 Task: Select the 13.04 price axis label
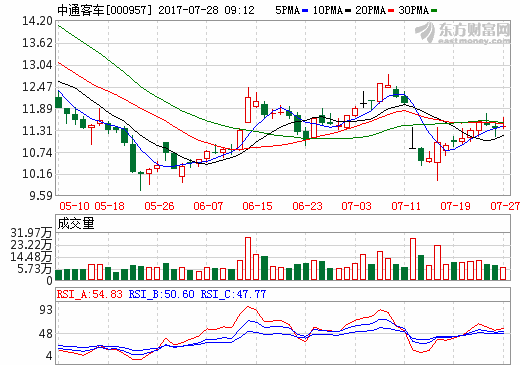[x=37, y=65]
